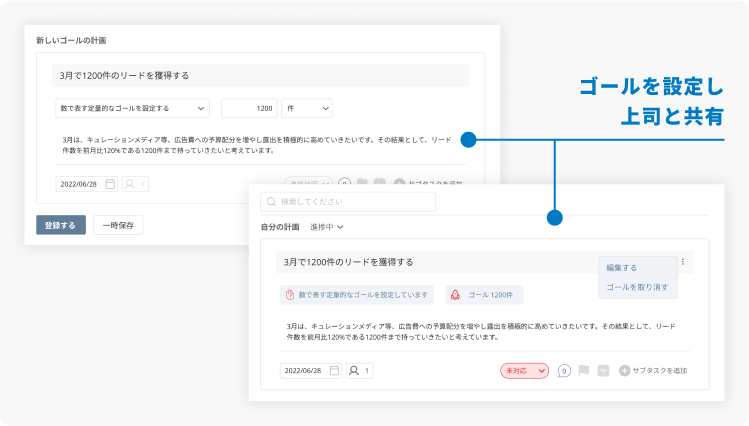Click the flag icon in goal card

pos(584,370)
